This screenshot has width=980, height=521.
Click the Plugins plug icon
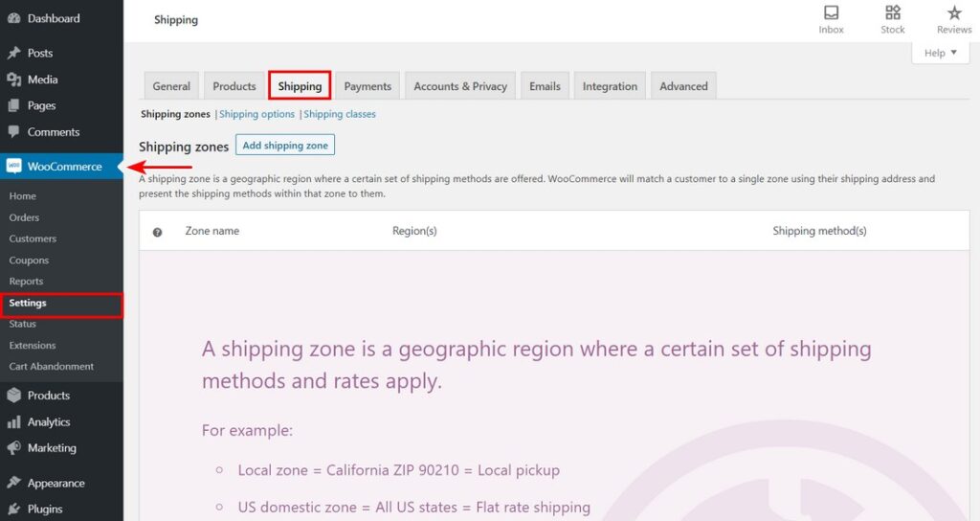(13, 510)
